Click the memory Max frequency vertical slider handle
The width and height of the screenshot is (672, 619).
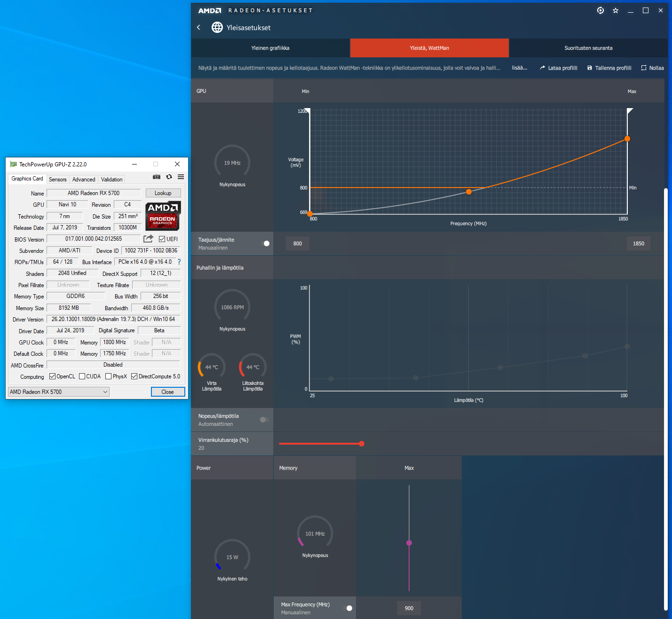tap(409, 543)
